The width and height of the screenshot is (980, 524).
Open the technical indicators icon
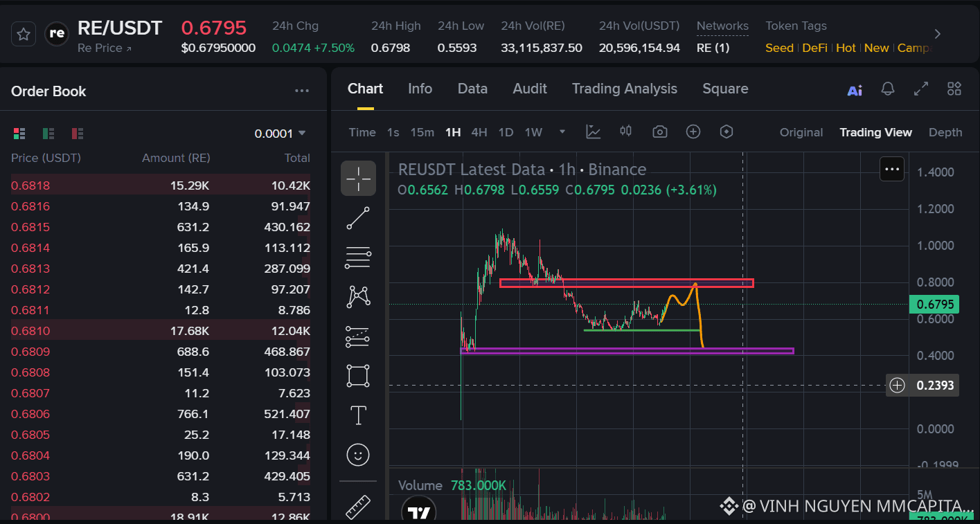pyautogui.click(x=593, y=132)
